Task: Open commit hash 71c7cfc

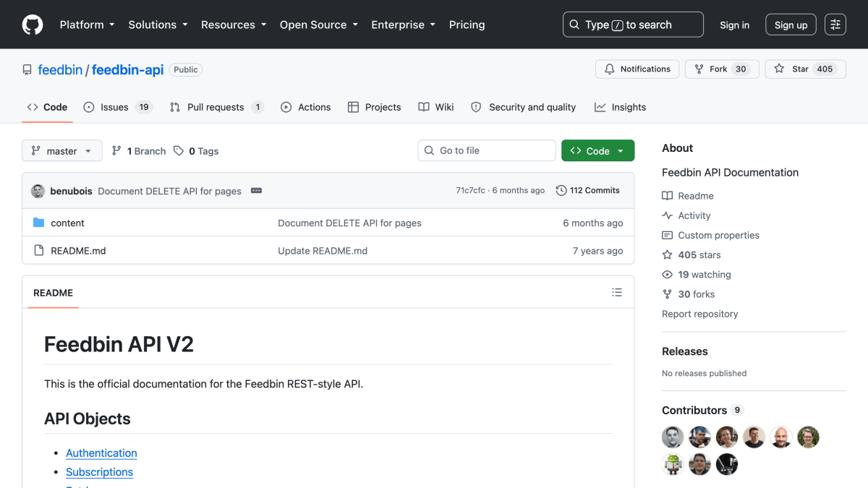Action: (470, 191)
